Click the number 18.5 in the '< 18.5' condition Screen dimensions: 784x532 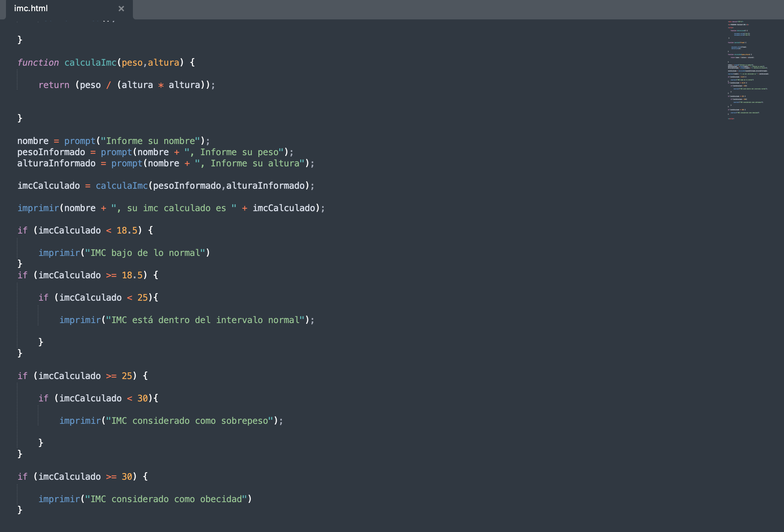127,230
